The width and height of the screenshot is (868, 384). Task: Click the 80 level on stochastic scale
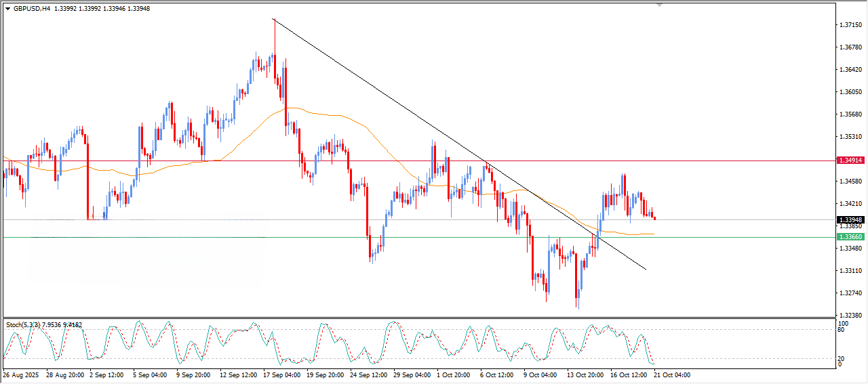pyautogui.click(x=842, y=330)
